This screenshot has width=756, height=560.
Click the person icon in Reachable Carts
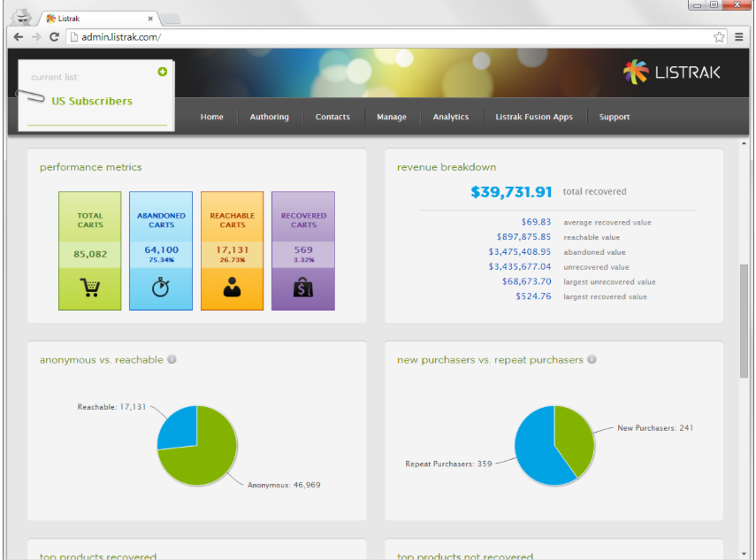point(232,287)
